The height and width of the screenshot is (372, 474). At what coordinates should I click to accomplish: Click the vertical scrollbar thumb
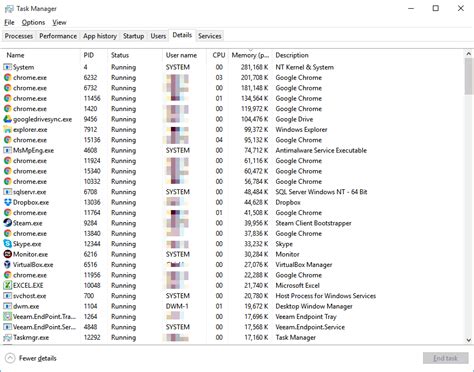[x=468, y=76]
